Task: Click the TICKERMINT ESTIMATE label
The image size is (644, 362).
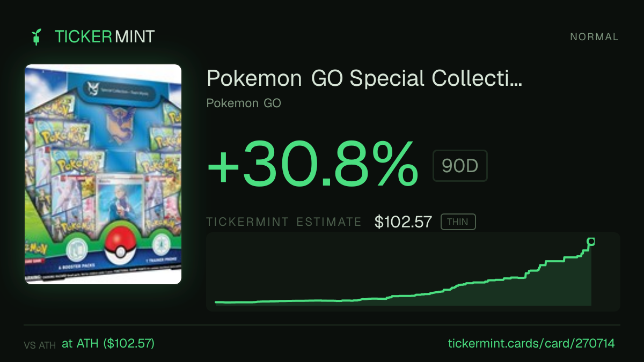Action: click(284, 222)
